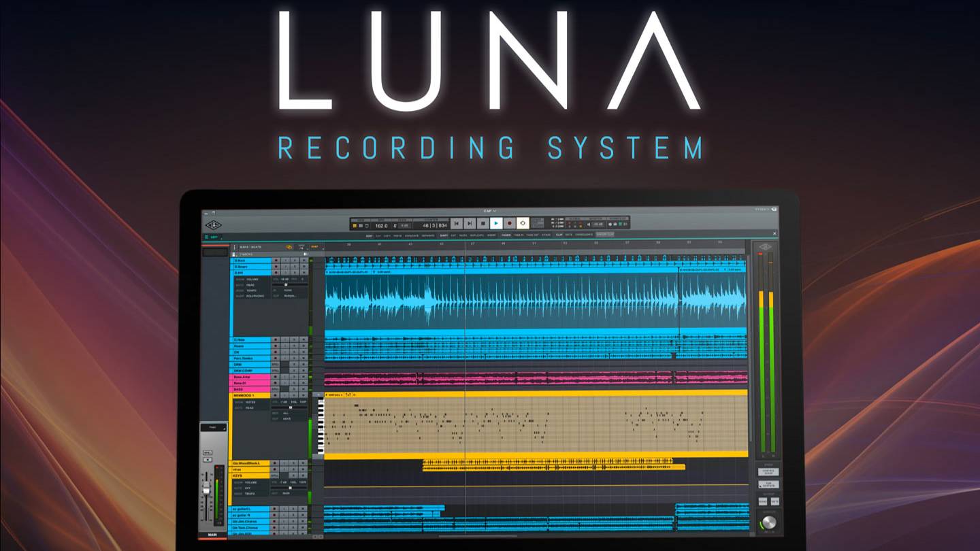This screenshot has width=980, height=551.
Task: Select CONSOLIDATE in the clip toolbar
Action: tap(583, 235)
